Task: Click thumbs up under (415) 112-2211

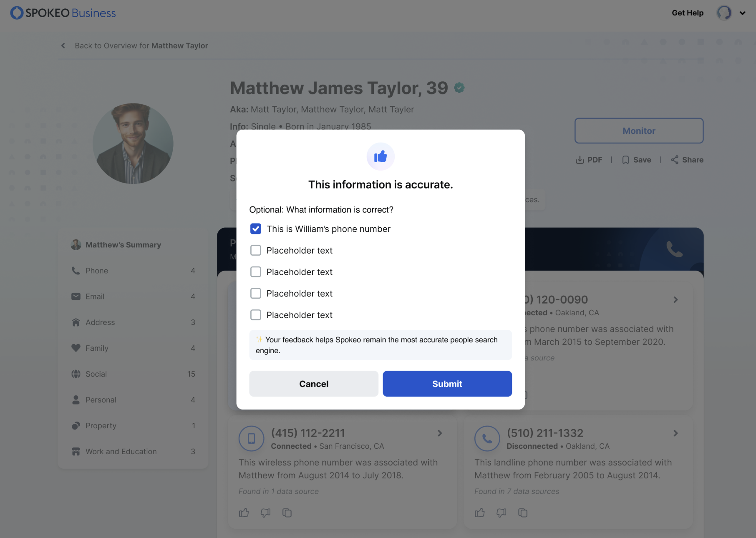Action: pos(244,513)
